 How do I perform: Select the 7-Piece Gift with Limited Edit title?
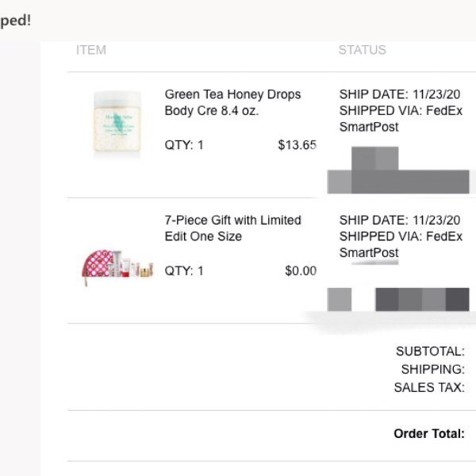232,228
